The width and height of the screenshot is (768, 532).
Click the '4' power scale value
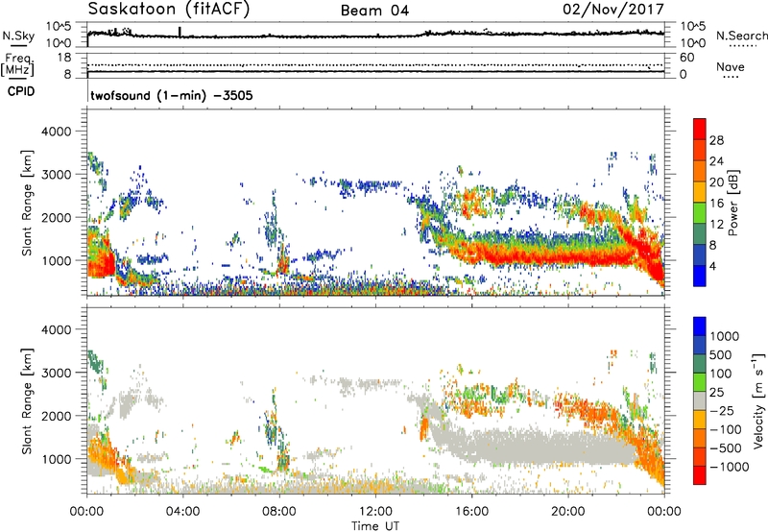coord(712,266)
